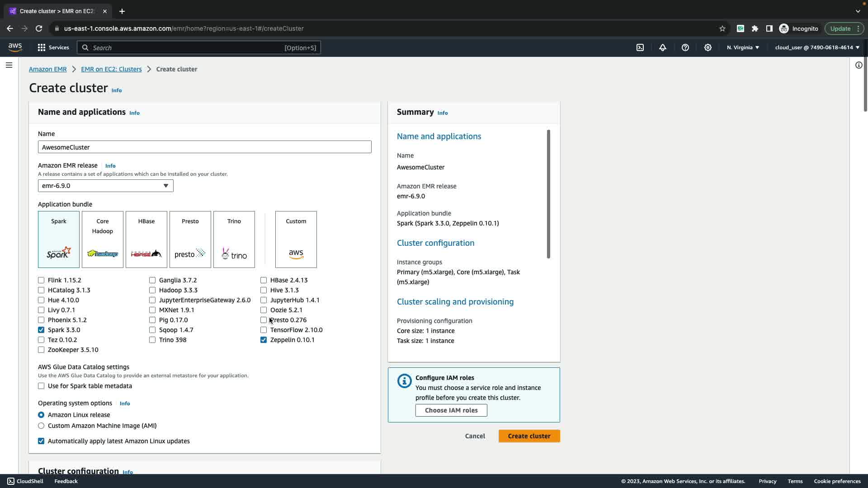Screen dimensions: 868x488
Task: Choose the Custom AWS bundle tile
Action: pyautogui.click(x=296, y=239)
